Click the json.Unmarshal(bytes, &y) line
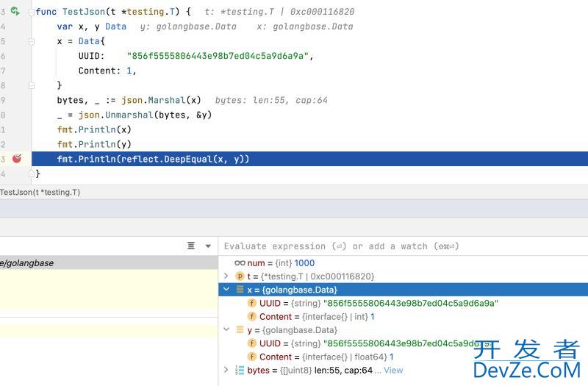The image size is (588, 386). tap(135, 115)
